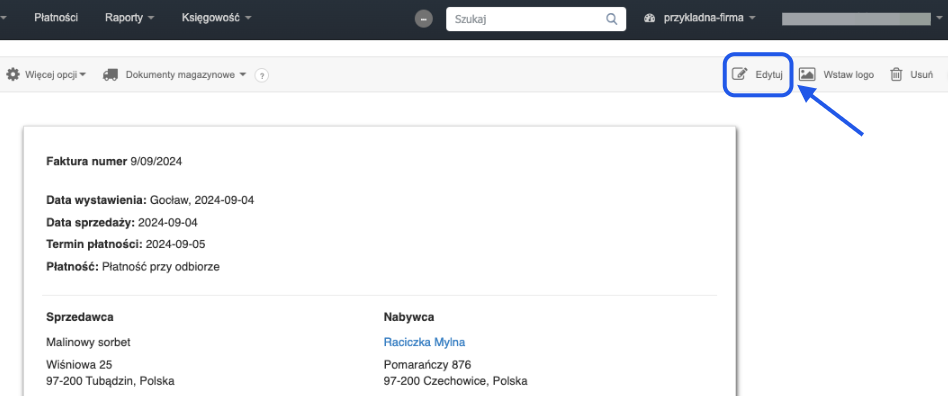
Task: Click the Usuń delete label
Action: pos(921,75)
